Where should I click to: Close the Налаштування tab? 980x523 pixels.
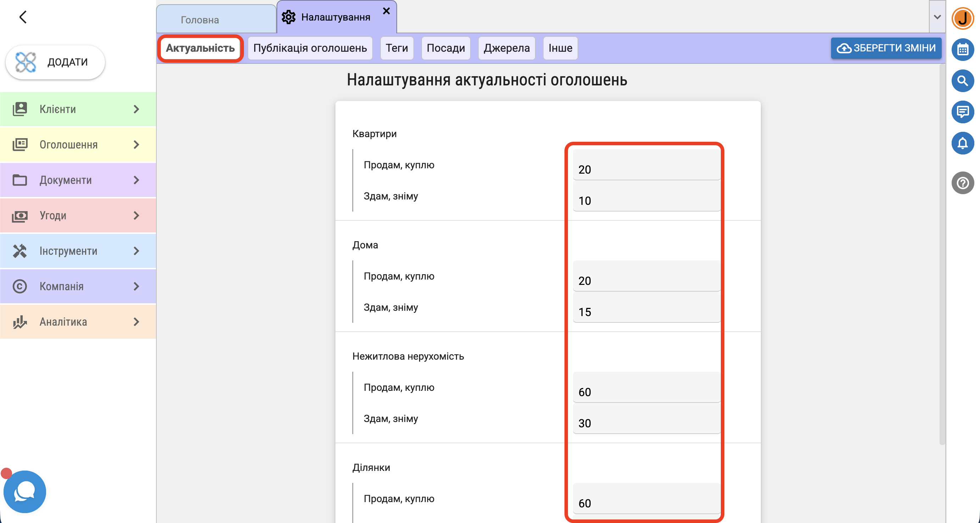386,11
